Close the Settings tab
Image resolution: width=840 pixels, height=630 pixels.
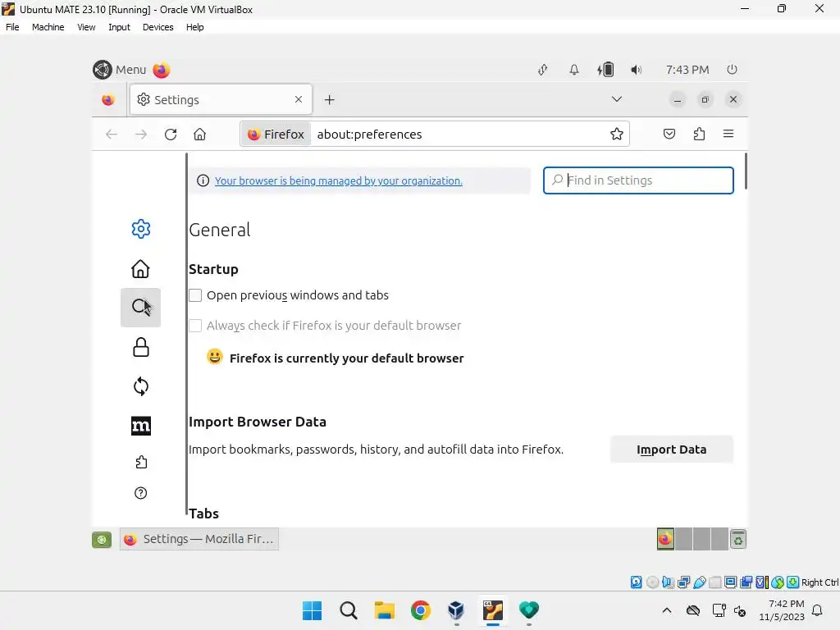point(299,99)
